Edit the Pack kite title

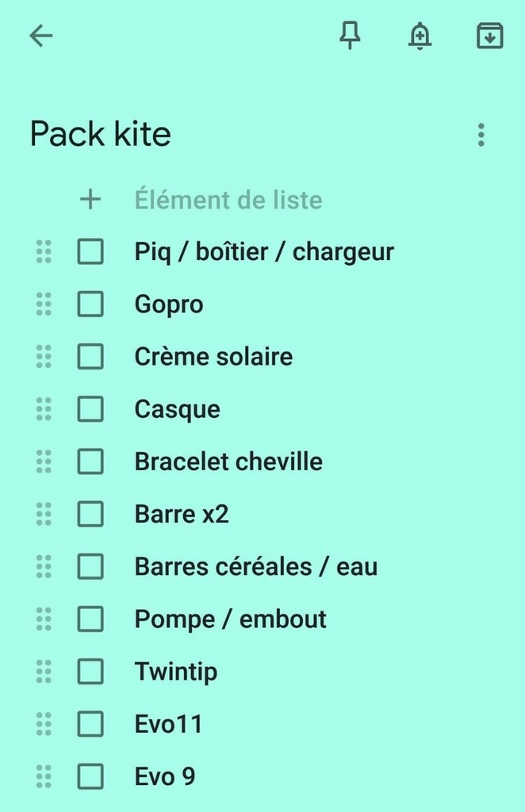[x=101, y=135]
